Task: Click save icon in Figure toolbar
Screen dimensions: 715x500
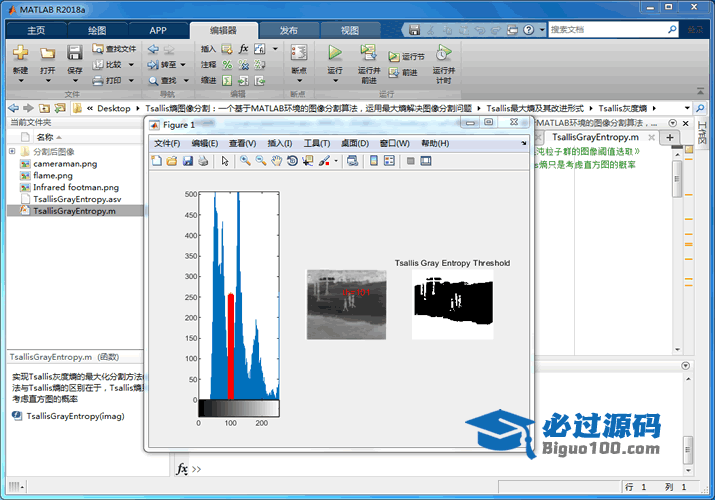Action: pyautogui.click(x=187, y=161)
